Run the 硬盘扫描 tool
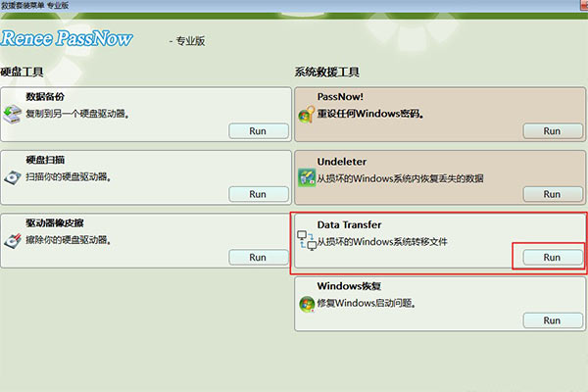 point(259,194)
